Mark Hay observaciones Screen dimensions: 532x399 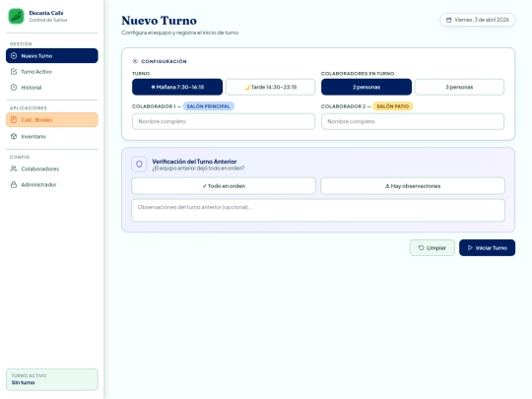(x=413, y=186)
